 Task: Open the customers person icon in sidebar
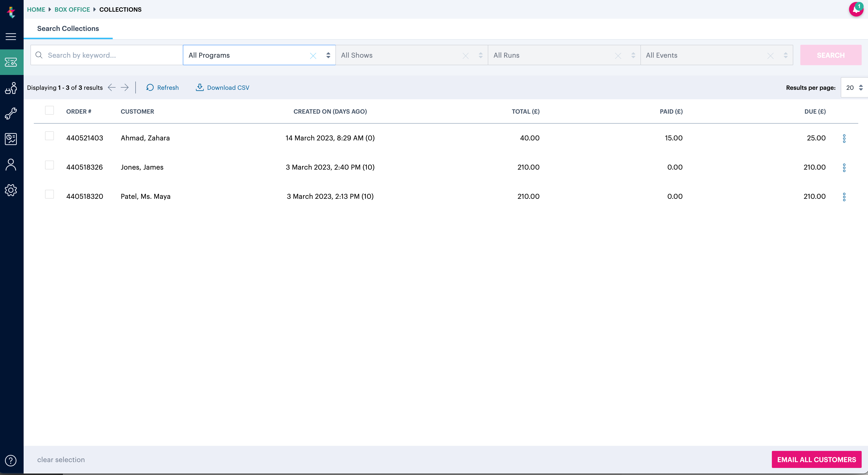pos(11,165)
